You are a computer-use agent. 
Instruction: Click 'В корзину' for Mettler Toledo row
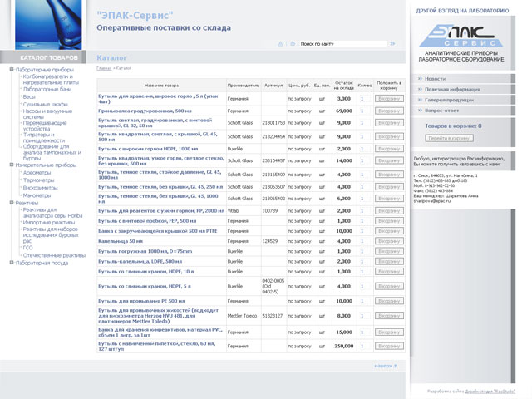point(389,316)
